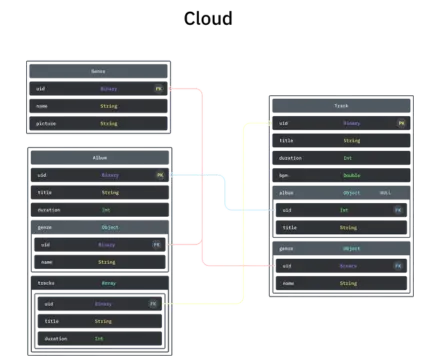Click the Binary type on Genre uid row

pos(109,89)
